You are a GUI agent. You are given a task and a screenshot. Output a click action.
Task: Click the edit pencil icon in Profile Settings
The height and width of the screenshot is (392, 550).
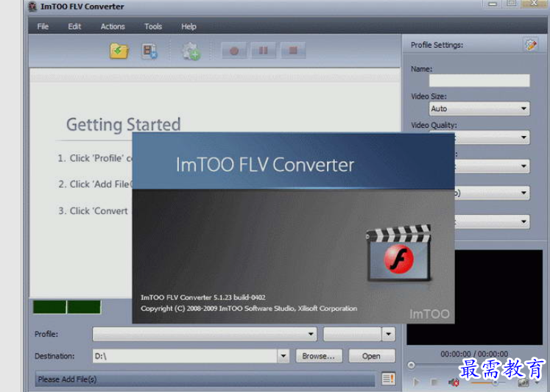click(530, 44)
